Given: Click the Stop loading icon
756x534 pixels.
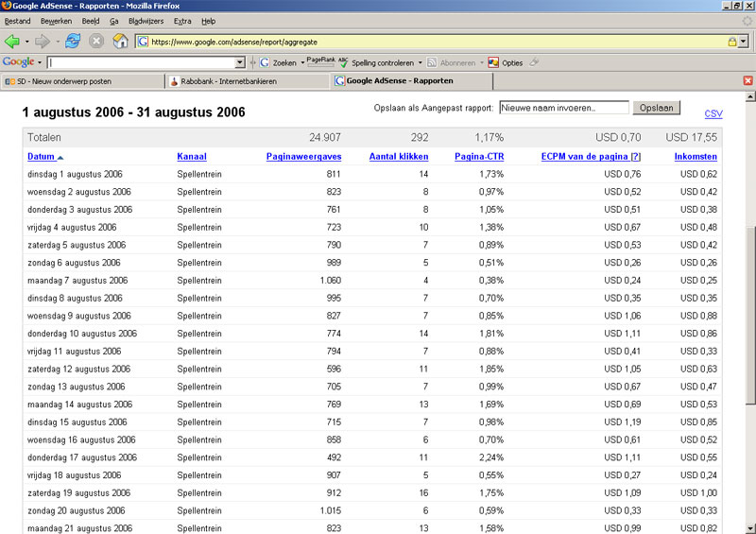Looking at the screenshot, I should point(96,42).
